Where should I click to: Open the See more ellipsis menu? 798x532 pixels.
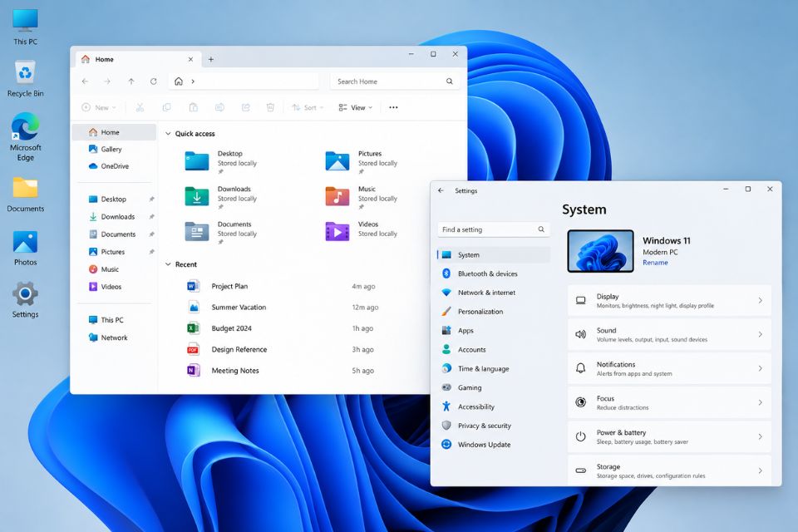tap(393, 107)
